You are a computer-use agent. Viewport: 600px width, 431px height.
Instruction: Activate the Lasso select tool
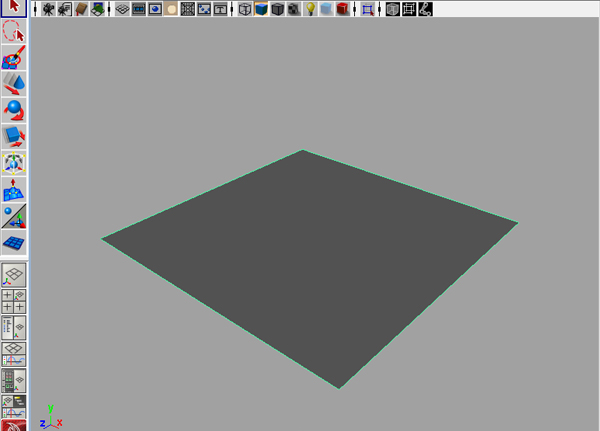point(14,31)
